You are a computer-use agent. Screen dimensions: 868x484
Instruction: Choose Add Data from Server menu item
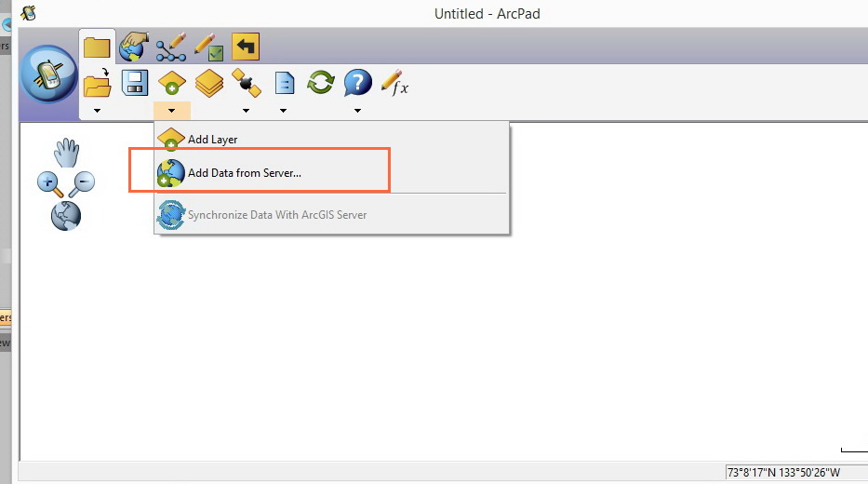pos(331,173)
